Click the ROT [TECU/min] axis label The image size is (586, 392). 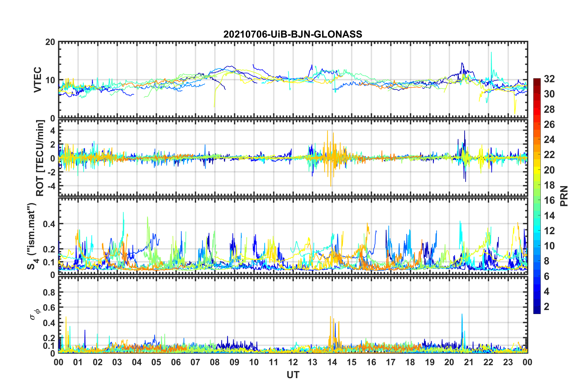click(40, 158)
